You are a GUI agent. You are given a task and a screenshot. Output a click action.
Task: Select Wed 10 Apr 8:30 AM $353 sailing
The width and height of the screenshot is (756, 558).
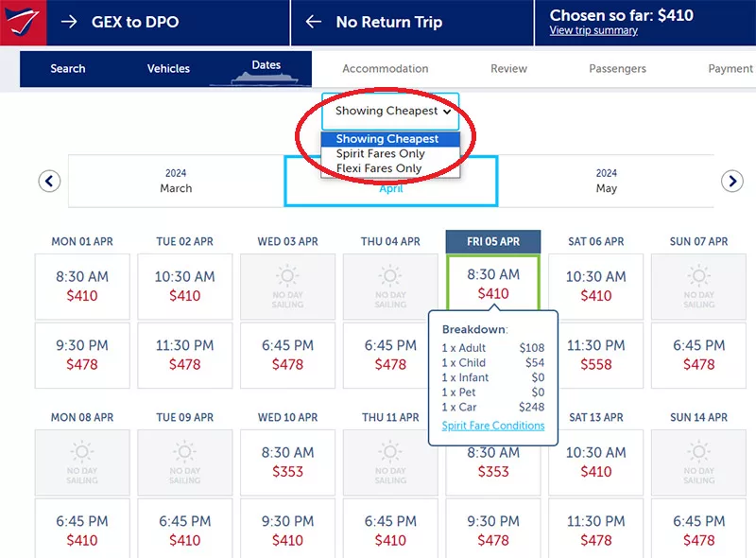[287, 462]
